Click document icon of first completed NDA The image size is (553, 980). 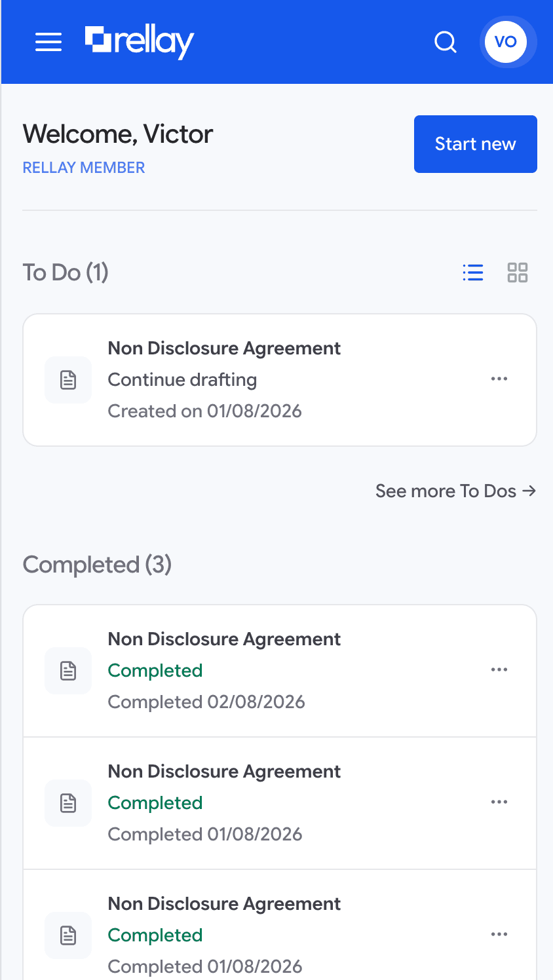[x=68, y=671]
